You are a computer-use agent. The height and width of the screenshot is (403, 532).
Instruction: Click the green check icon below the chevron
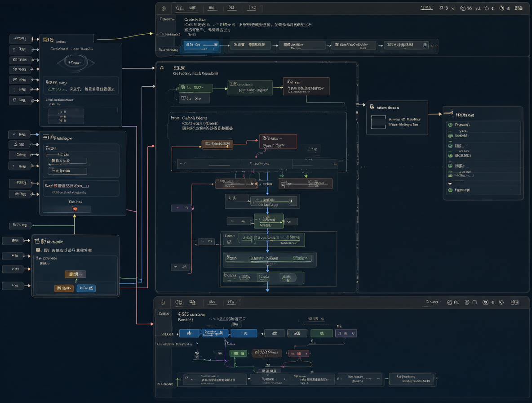click(451, 190)
